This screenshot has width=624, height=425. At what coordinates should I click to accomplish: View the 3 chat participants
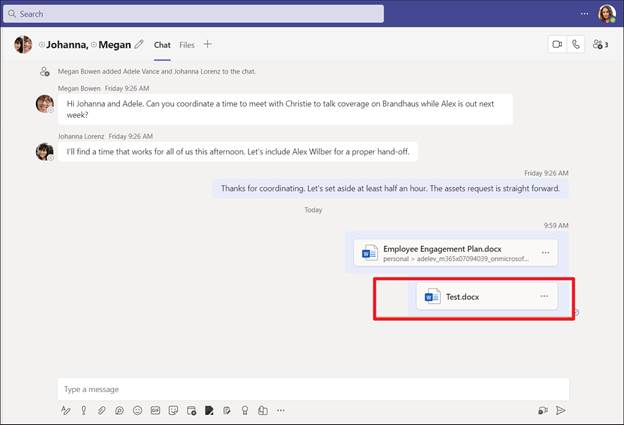pyautogui.click(x=601, y=44)
